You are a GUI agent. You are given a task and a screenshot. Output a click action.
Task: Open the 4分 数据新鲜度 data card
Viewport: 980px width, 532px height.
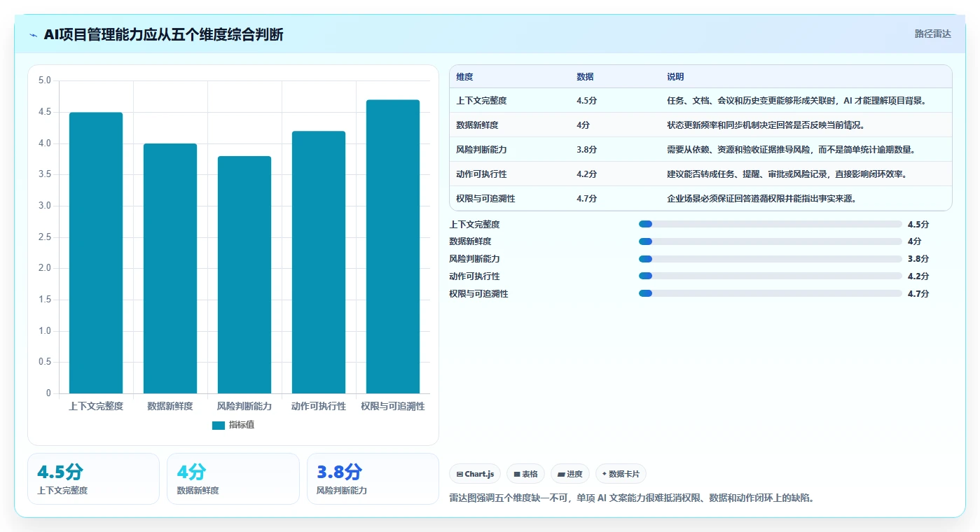[x=233, y=479]
